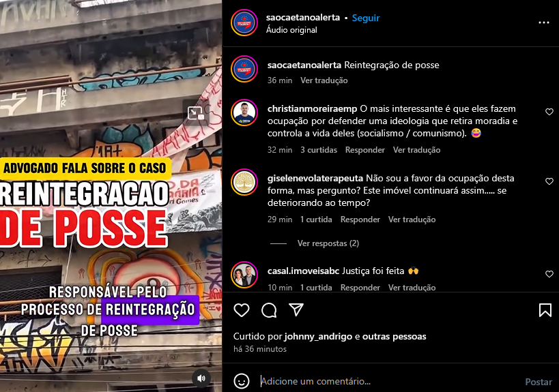Save post with bookmark icon

coord(545,310)
